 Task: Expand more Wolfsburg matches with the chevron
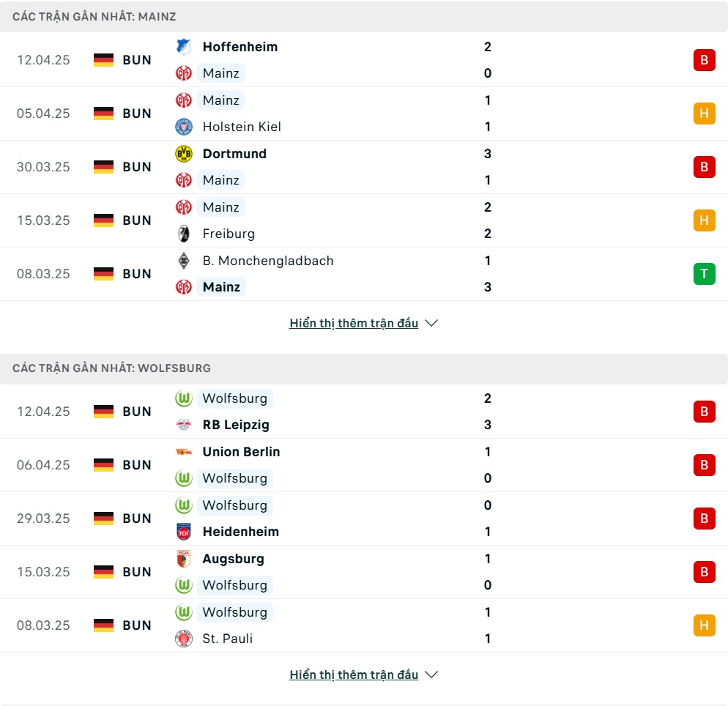coord(431,675)
